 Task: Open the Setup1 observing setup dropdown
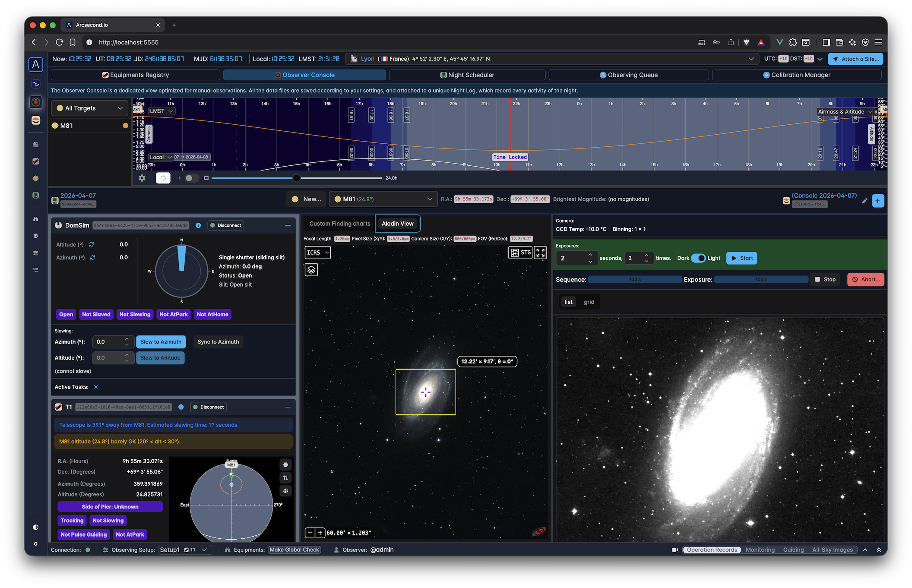tap(184, 550)
